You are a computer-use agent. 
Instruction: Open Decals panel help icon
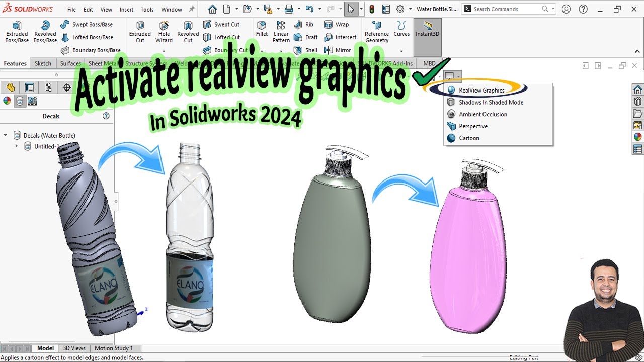[x=106, y=116]
